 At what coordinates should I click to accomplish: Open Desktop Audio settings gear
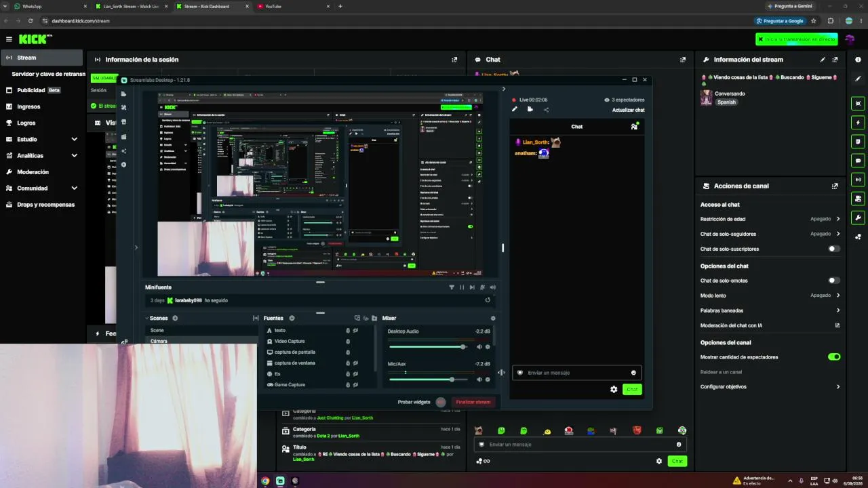click(x=488, y=347)
